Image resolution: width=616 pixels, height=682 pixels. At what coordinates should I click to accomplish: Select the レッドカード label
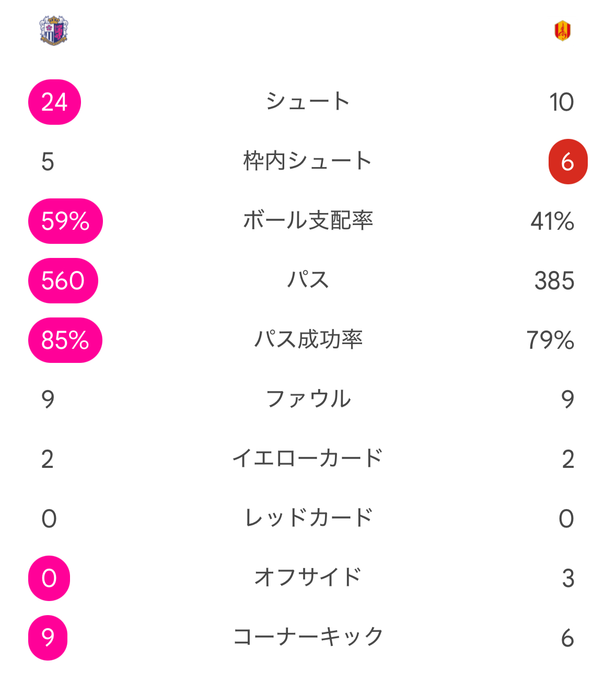pos(308,518)
